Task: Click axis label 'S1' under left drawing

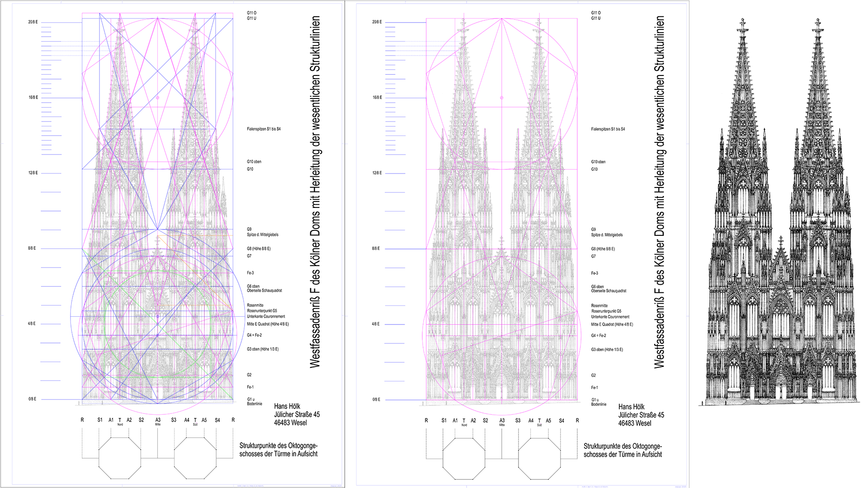Action: click(100, 420)
